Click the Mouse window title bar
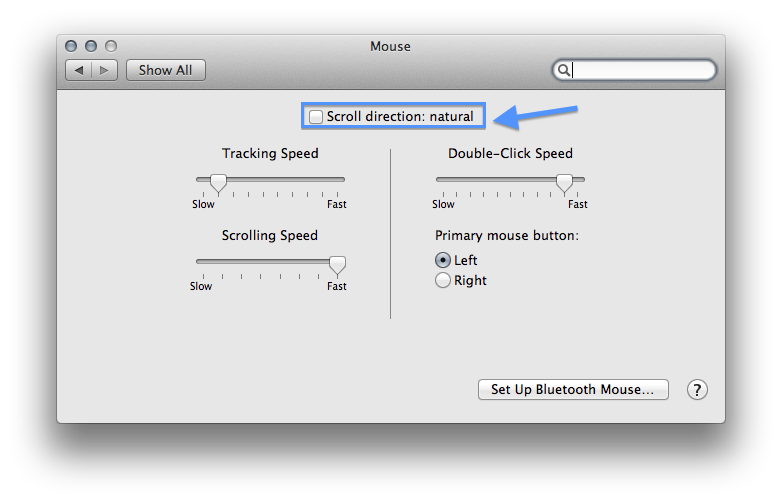Image resolution: width=782 pixels, height=502 pixels. (x=390, y=46)
